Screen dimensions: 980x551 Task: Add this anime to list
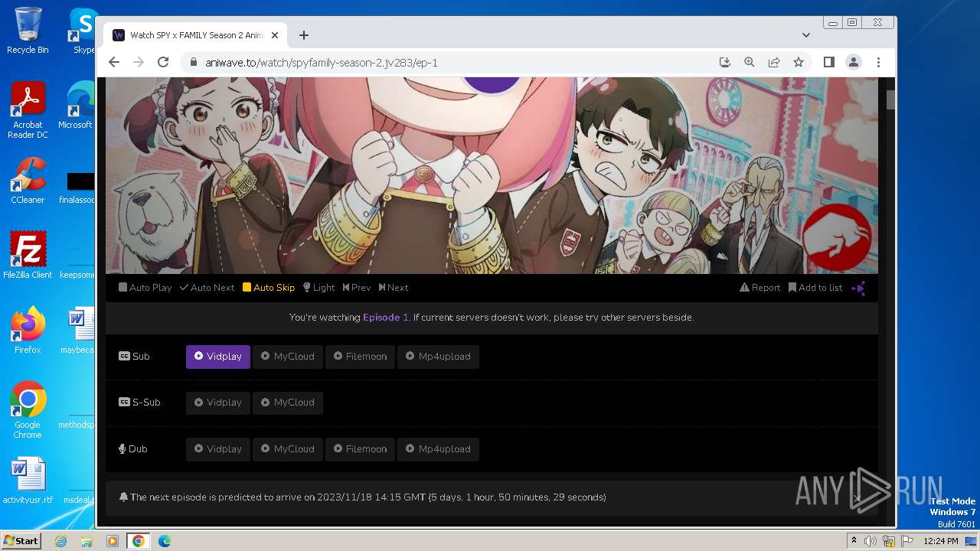tap(815, 288)
